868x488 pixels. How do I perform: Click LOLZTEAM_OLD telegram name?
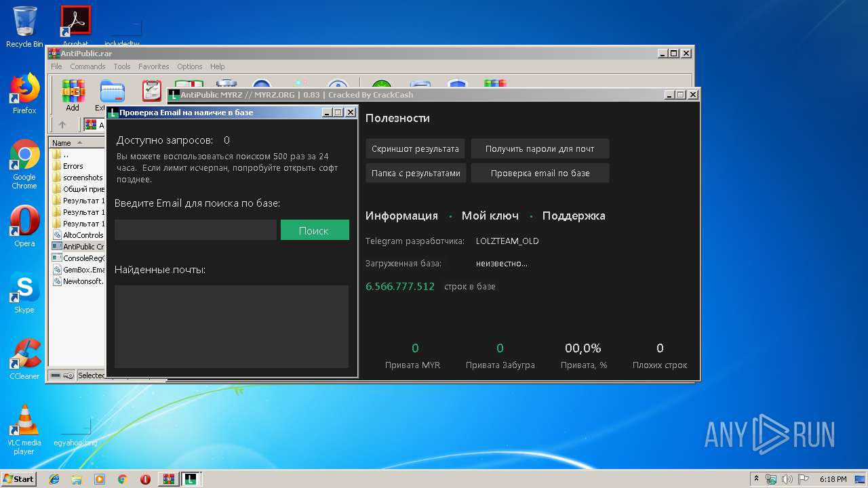(x=507, y=241)
